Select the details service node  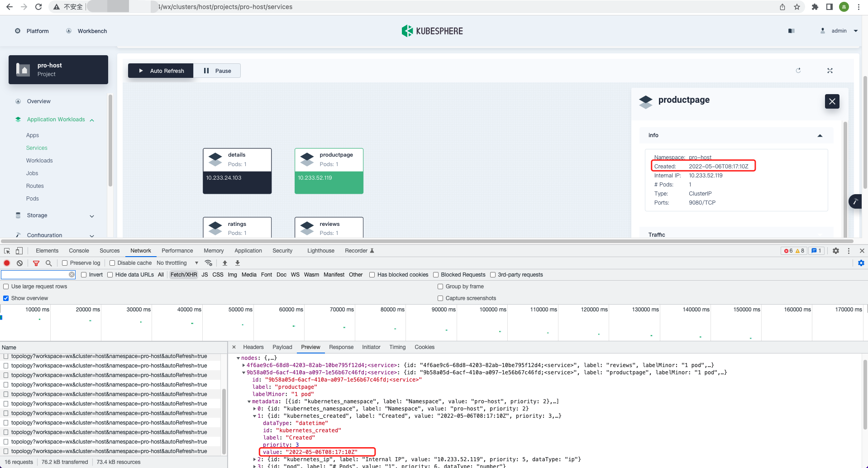[x=237, y=171]
